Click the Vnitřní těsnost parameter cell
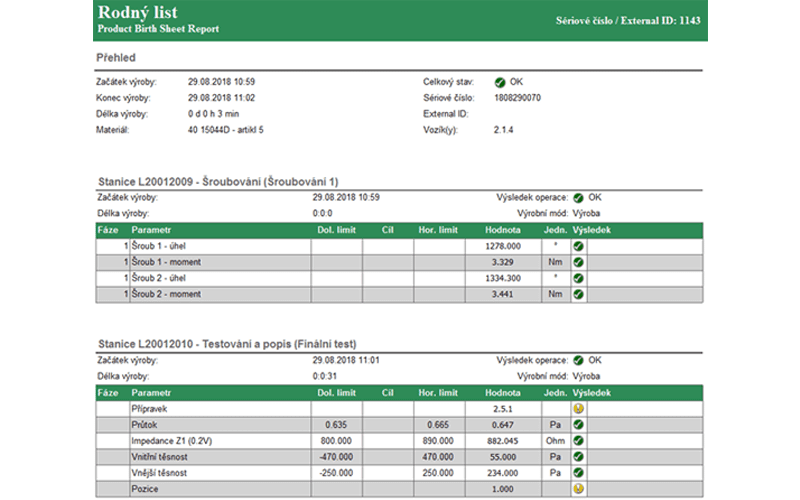The image size is (800, 500). (x=161, y=457)
